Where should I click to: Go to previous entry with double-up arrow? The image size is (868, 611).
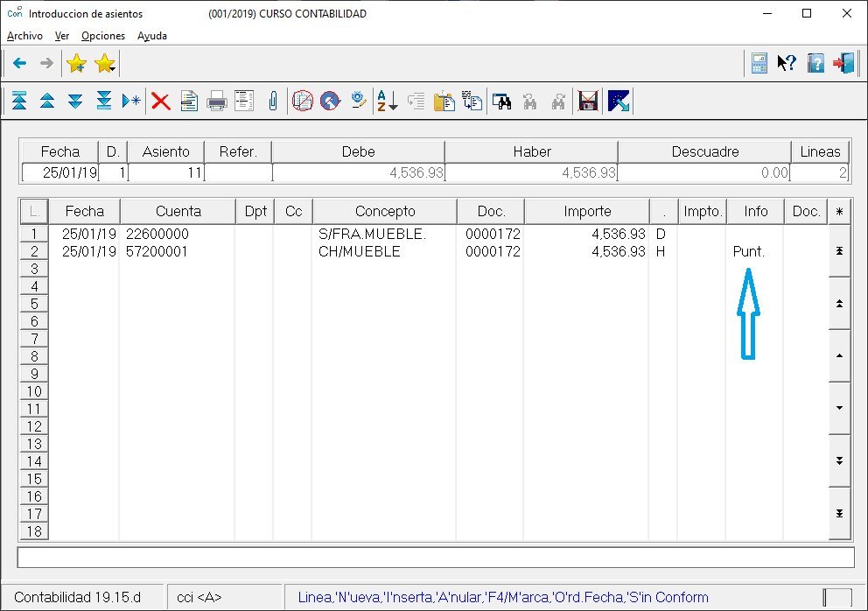pos(47,102)
